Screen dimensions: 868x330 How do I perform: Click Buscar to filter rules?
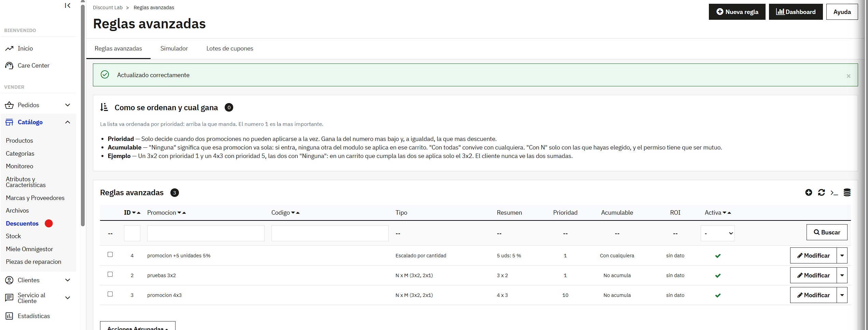click(x=827, y=232)
